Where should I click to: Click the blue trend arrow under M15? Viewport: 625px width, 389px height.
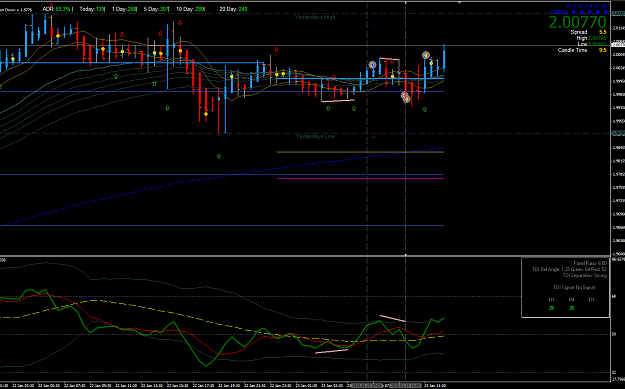click(x=574, y=12)
